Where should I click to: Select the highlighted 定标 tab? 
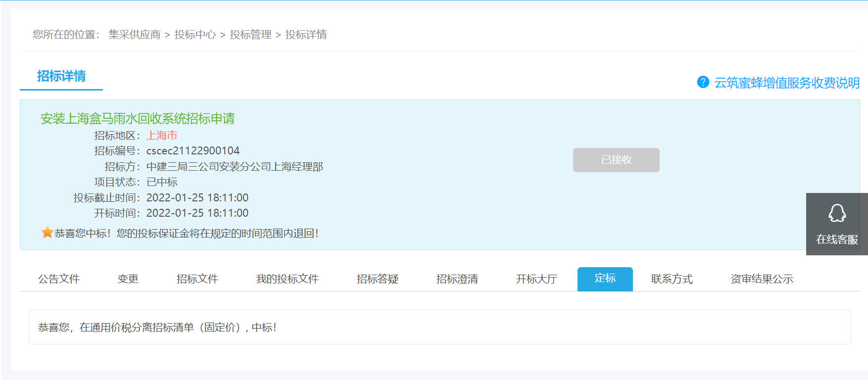coord(605,279)
